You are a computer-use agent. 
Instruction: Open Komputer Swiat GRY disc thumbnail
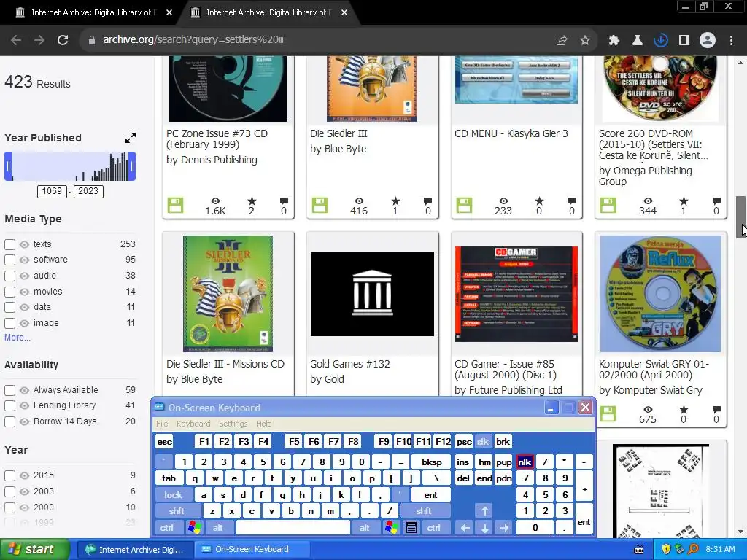[x=660, y=294]
